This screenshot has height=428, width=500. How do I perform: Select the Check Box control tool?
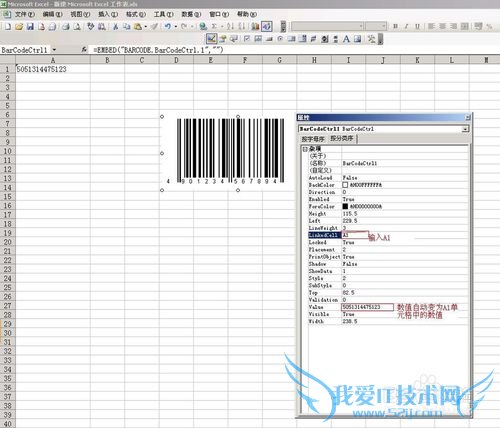[247, 39]
